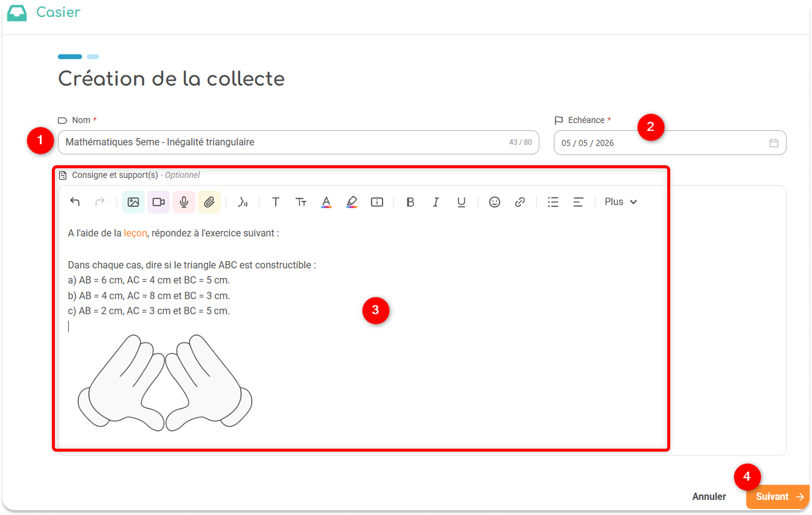Toggle the bulleted list
The image size is (812, 515).
[x=553, y=202]
